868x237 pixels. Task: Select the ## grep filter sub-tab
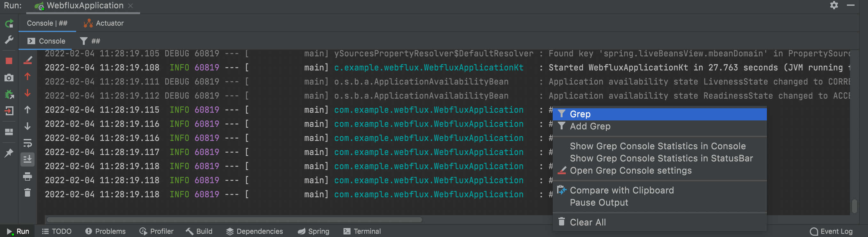[90, 41]
